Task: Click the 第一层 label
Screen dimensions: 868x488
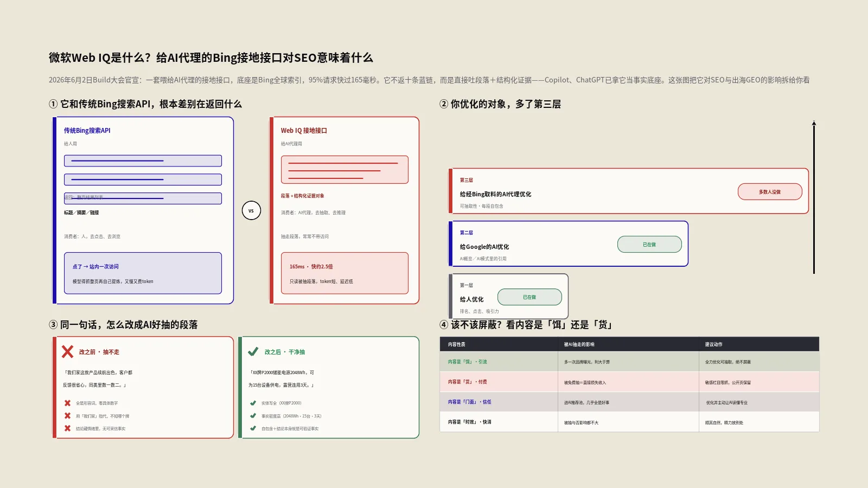Action: pyautogui.click(x=467, y=285)
